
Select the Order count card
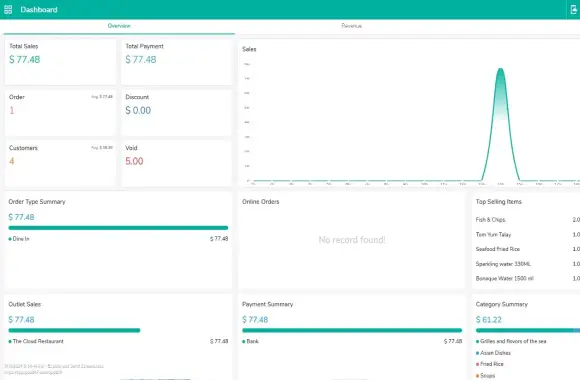point(60,112)
